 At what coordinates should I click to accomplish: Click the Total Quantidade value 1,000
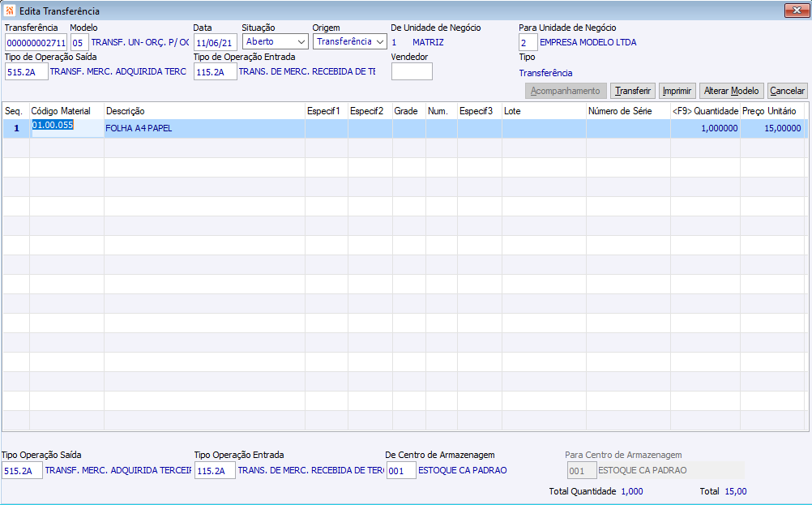coord(632,491)
